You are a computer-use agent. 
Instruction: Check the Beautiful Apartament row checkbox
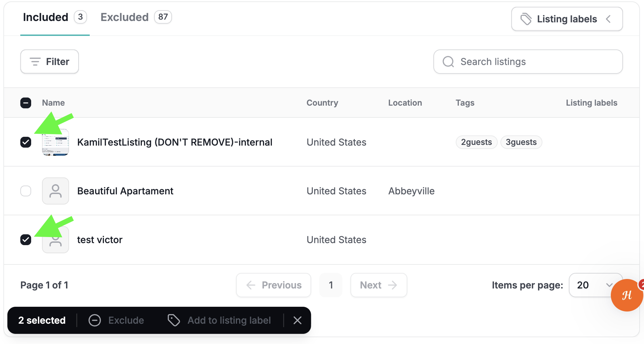click(26, 191)
